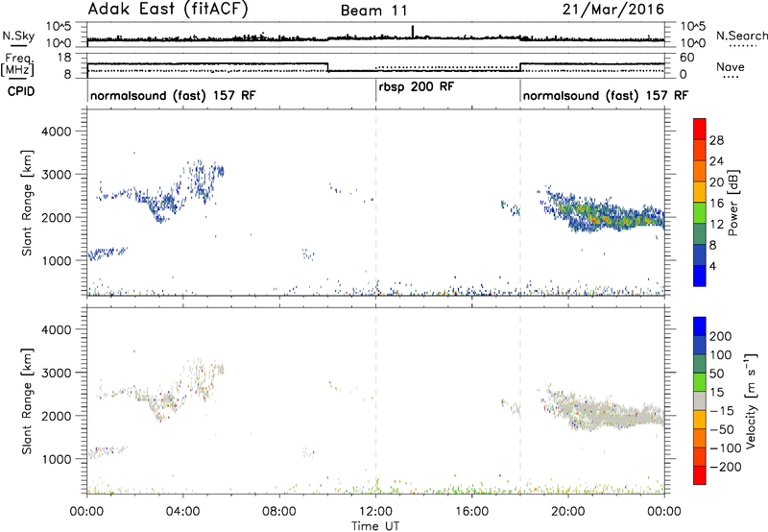Click the '04:00' time axis tick label
Image resolution: width=768 pixels, height=532 pixels.
(183, 512)
